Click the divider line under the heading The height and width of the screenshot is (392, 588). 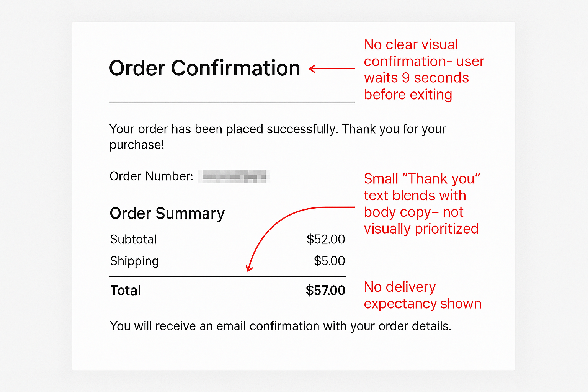click(x=232, y=103)
